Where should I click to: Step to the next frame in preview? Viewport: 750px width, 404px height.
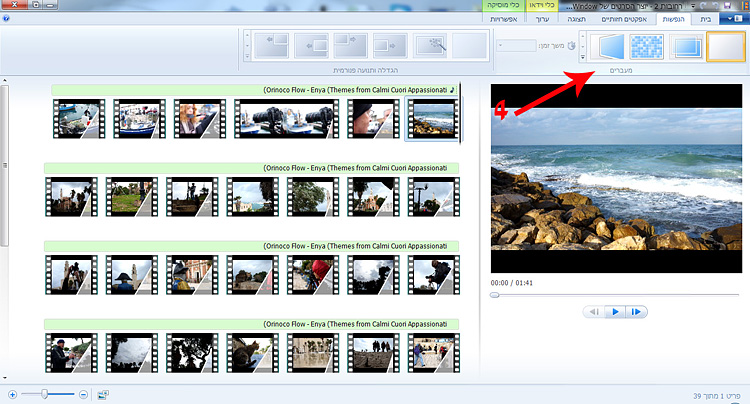[x=635, y=312]
